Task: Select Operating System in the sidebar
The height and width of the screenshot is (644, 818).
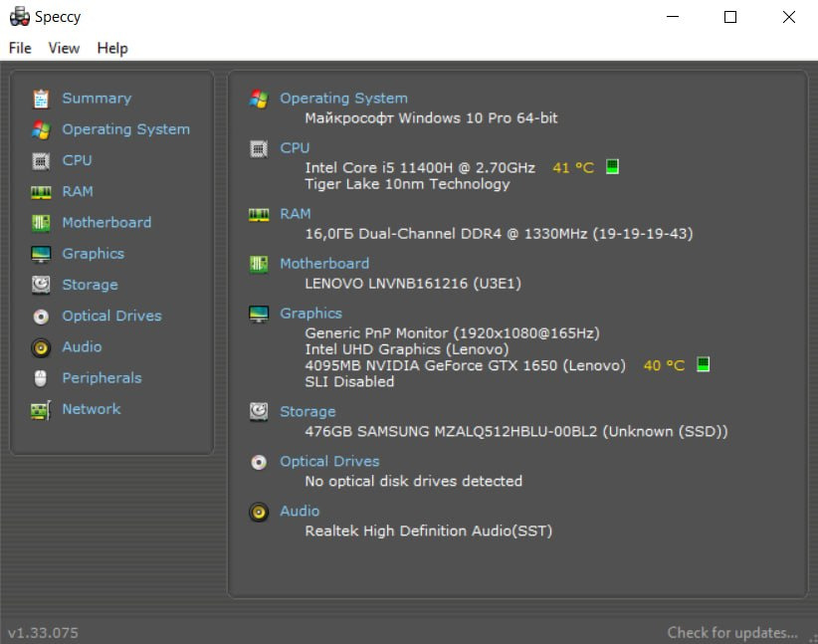Action: coord(125,129)
